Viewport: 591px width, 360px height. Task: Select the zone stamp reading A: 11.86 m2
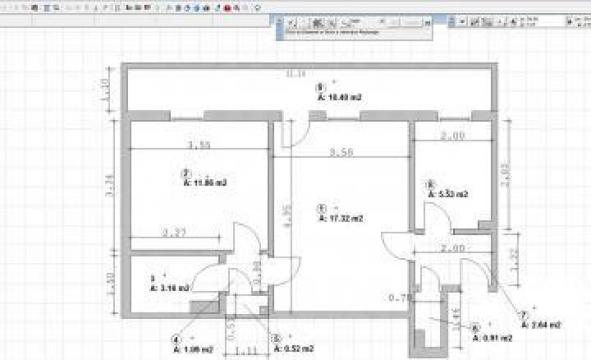point(205,183)
